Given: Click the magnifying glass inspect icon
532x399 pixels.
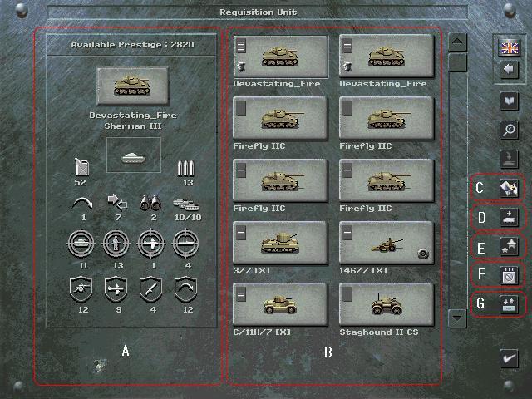Looking at the screenshot, I should coord(510,130).
